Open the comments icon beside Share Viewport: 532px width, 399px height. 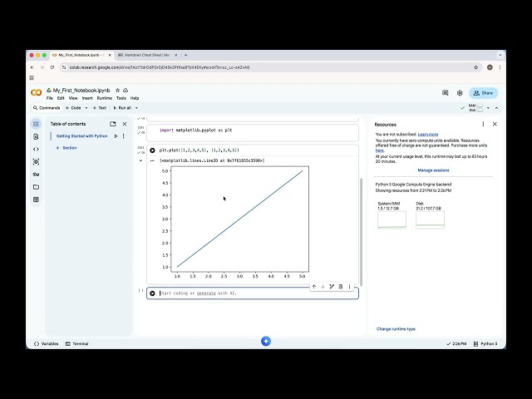[x=446, y=93]
